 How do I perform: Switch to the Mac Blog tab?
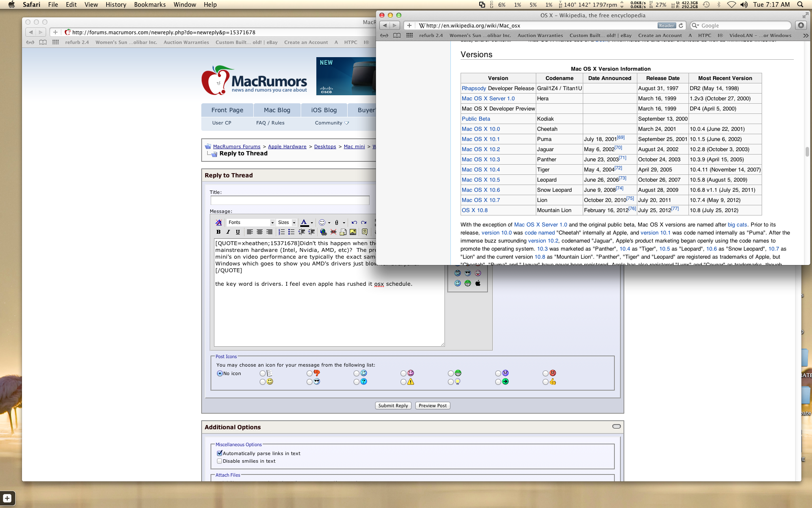coord(277,110)
